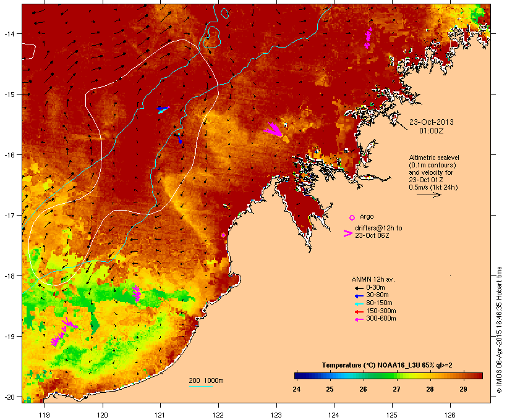Image resolution: width=507 pixels, height=420 pixels.
Task: Click the cyan 80-150m legend arrow
Action: tap(359, 304)
